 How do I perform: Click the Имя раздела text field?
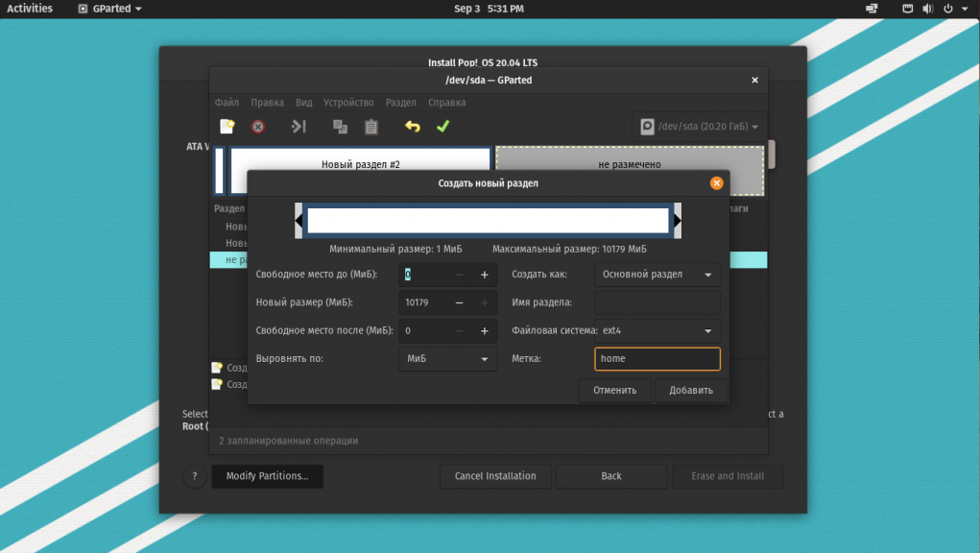(657, 303)
